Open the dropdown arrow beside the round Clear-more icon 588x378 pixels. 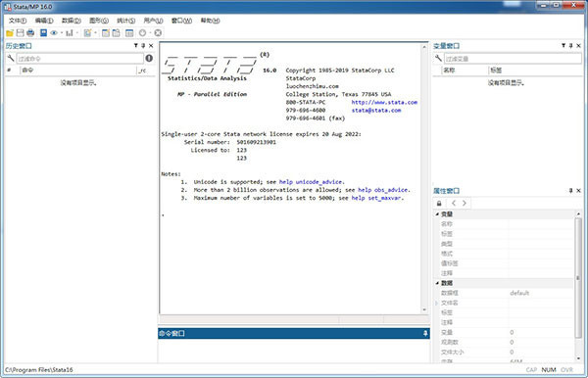(x=150, y=33)
